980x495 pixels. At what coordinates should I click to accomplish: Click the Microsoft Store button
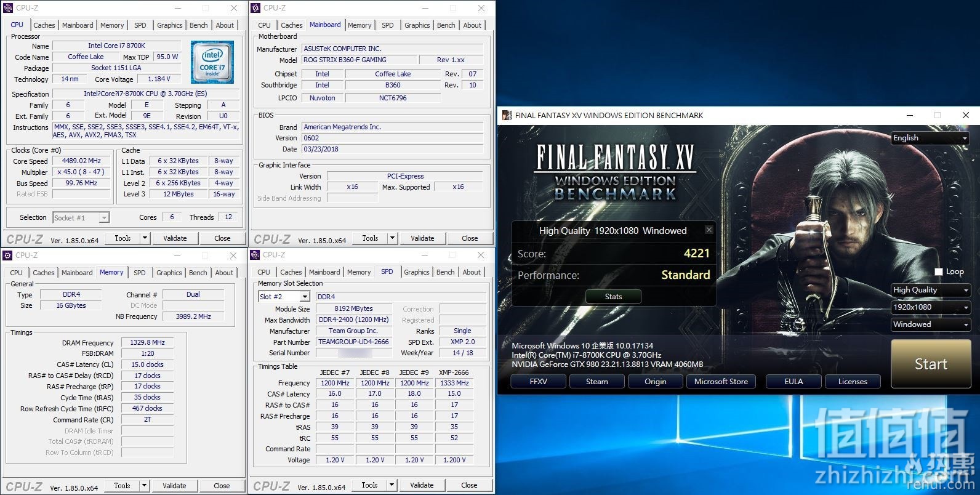click(x=721, y=382)
